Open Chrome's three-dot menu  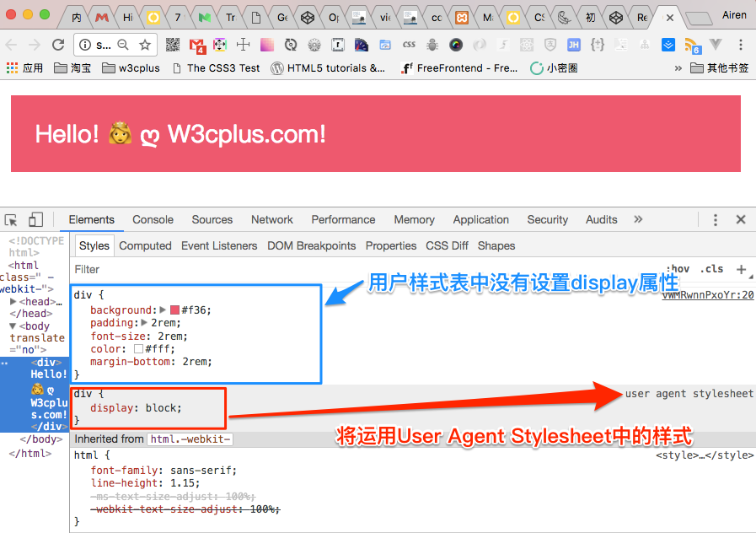[x=741, y=45]
